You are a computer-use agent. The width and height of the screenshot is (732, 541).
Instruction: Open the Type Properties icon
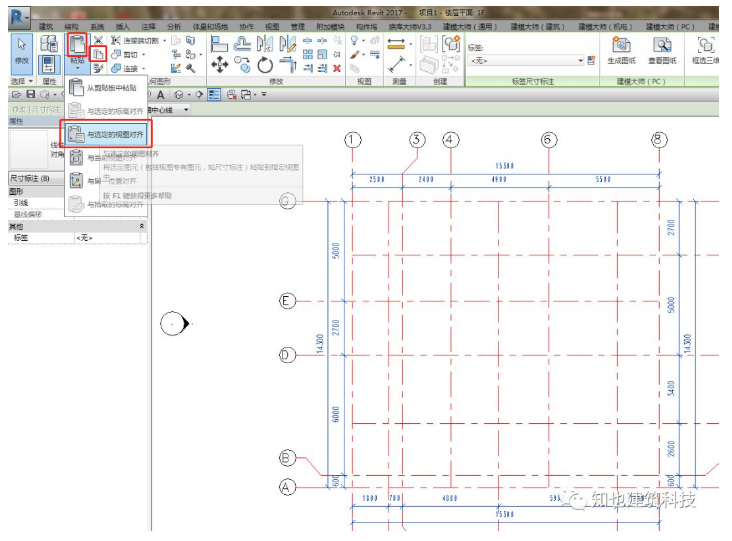pyautogui.click(x=49, y=44)
